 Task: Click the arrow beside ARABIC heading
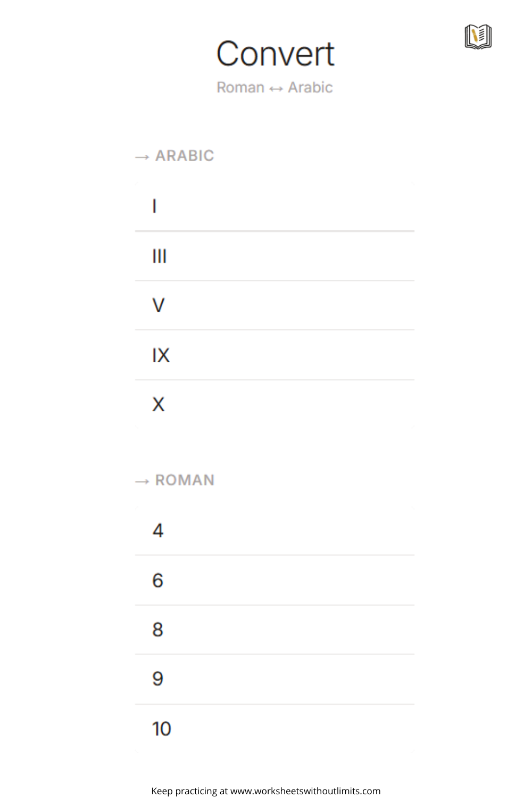(142, 157)
